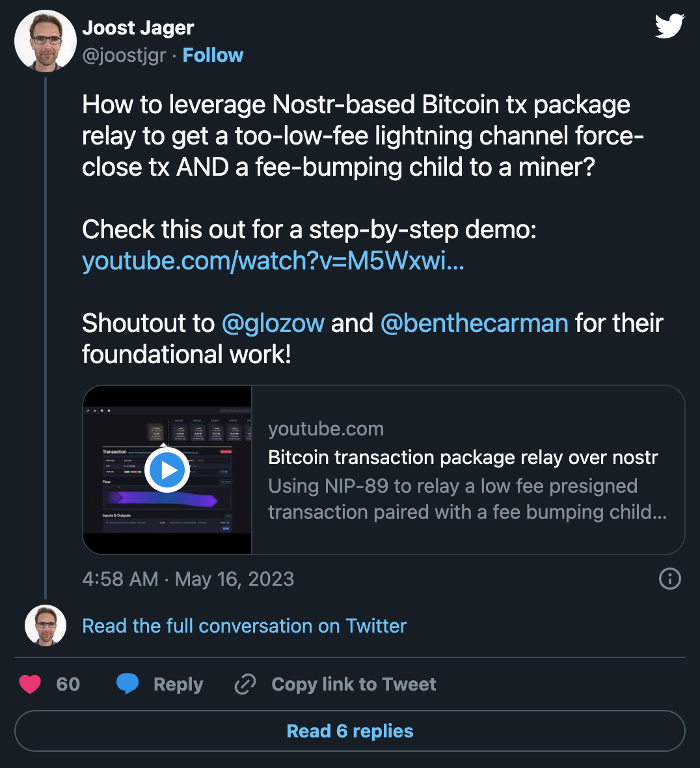Click the heart like icon
Image resolution: width=700 pixels, height=768 pixels.
click(x=30, y=684)
